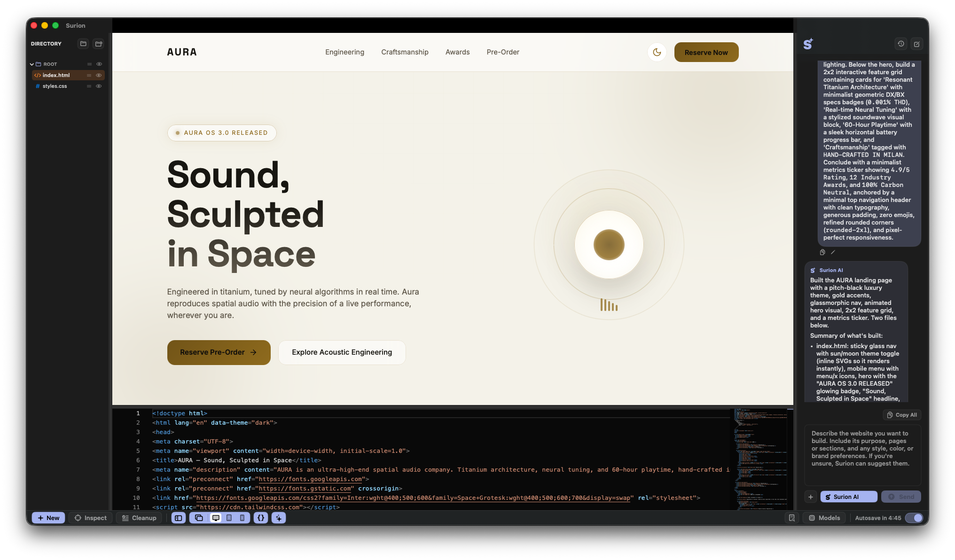
Task: Click the AURA logo in preview
Action: (x=182, y=52)
